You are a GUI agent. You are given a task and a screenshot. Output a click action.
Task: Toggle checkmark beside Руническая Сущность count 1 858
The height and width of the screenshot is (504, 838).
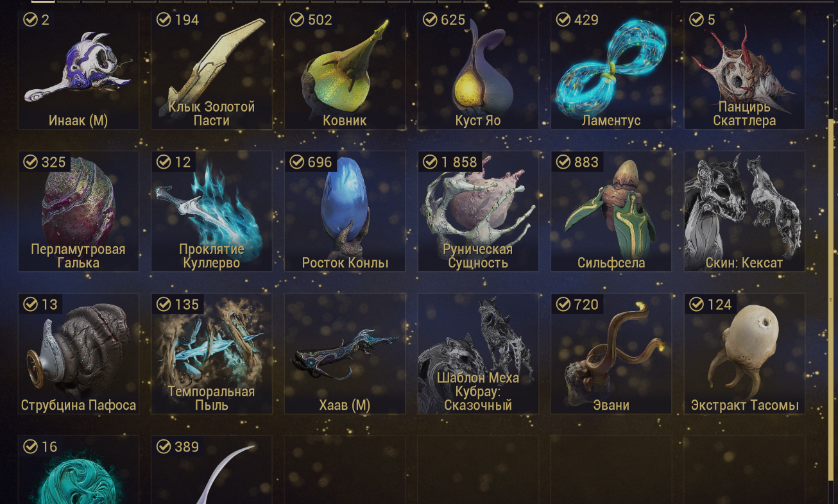pos(430,162)
